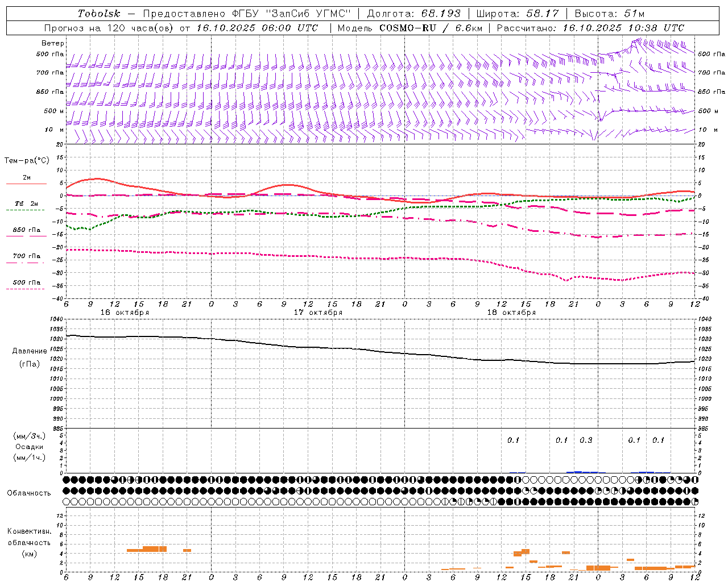Click the '(гПа)' pressure unit label
Screen dimensions: 728x582
pos(30,364)
